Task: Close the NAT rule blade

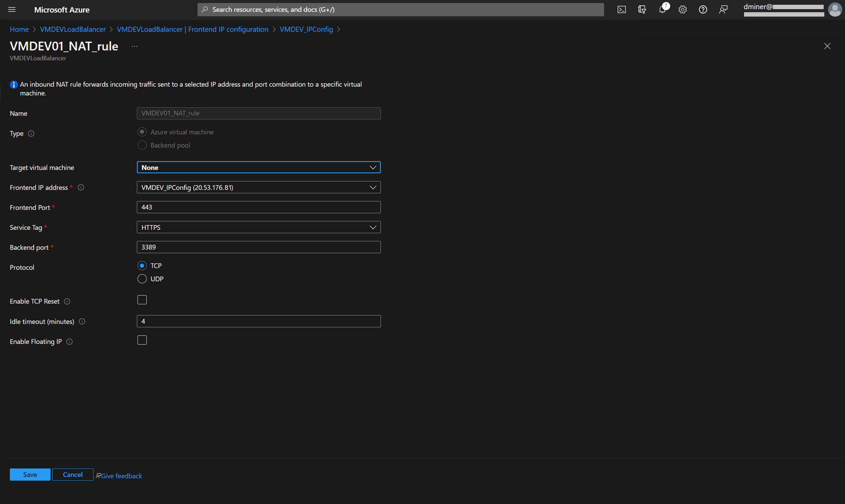Action: [x=827, y=46]
